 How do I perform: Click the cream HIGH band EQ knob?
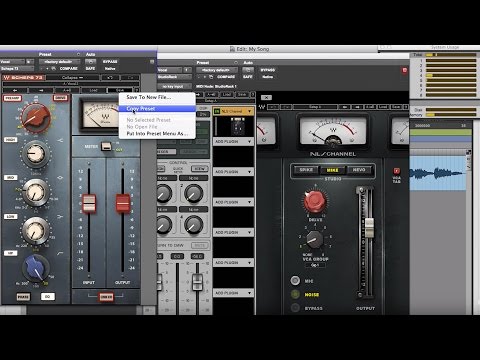(36, 154)
